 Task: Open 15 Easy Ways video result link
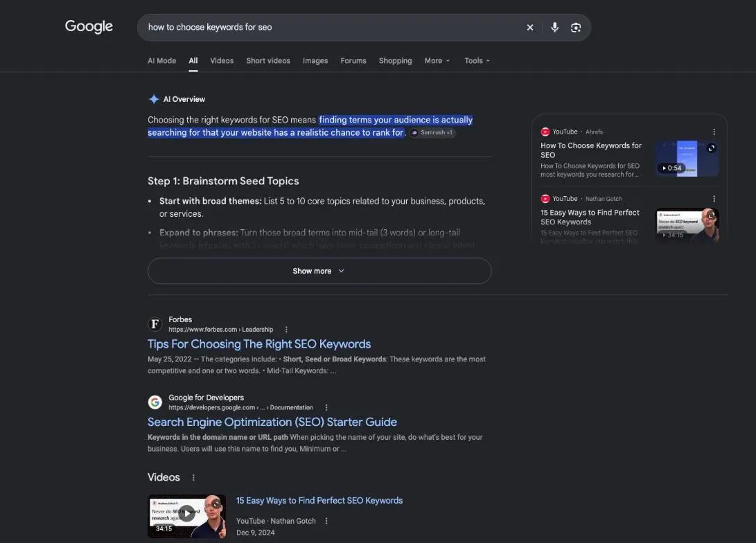(x=319, y=501)
